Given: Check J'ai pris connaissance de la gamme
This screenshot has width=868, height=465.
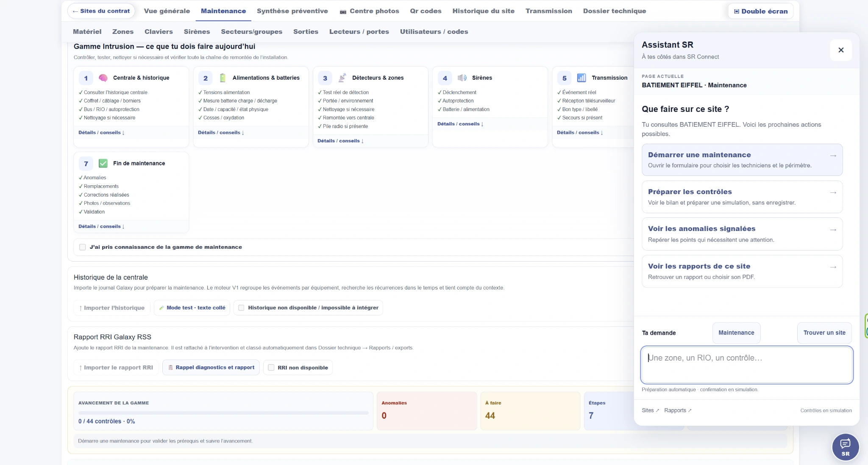Looking at the screenshot, I should [83, 247].
